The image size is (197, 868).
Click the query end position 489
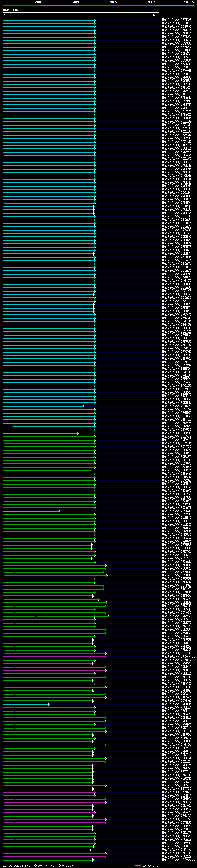[155, 15]
